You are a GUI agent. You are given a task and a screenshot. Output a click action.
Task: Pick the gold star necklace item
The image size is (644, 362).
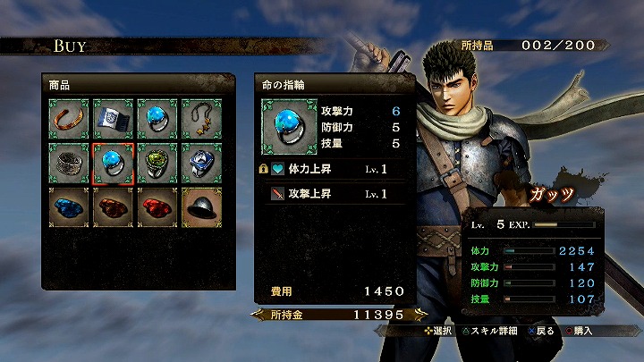201,119
